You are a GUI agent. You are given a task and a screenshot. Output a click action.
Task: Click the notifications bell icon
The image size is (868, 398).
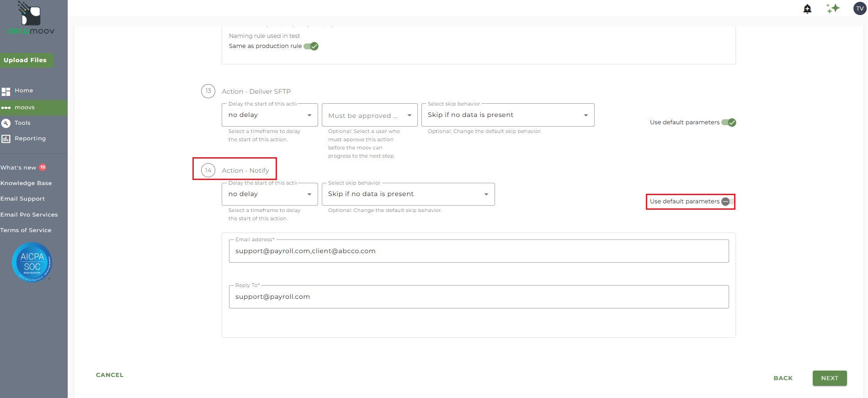(x=807, y=9)
